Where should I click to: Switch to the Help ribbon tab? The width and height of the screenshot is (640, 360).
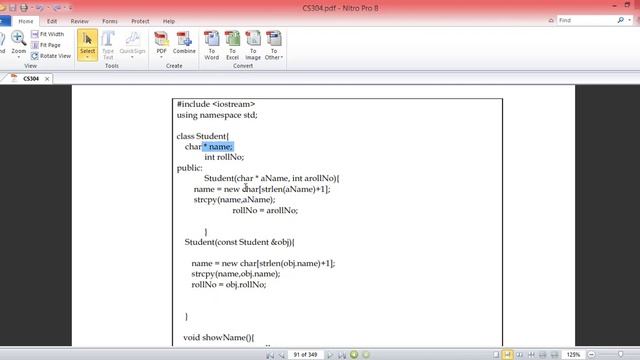click(169, 21)
